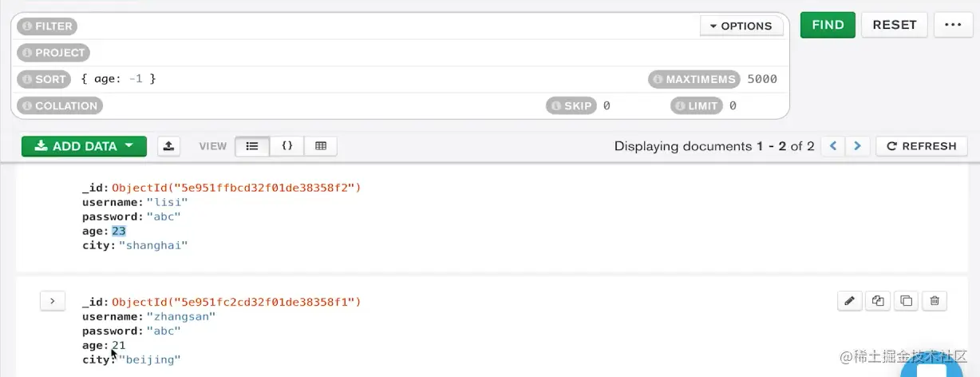Image resolution: width=980 pixels, height=377 pixels.
Task: Click the username value "zhangsan"
Action: [x=181, y=316]
